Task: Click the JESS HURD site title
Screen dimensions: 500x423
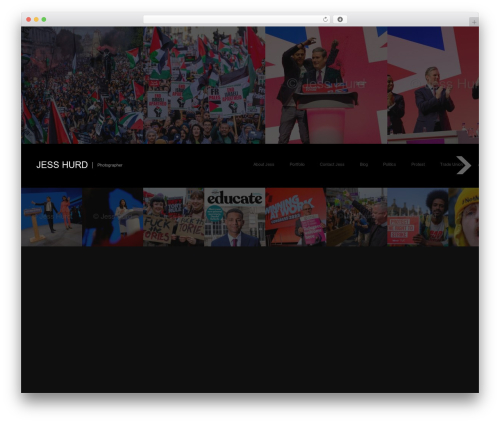Action: coord(62,165)
